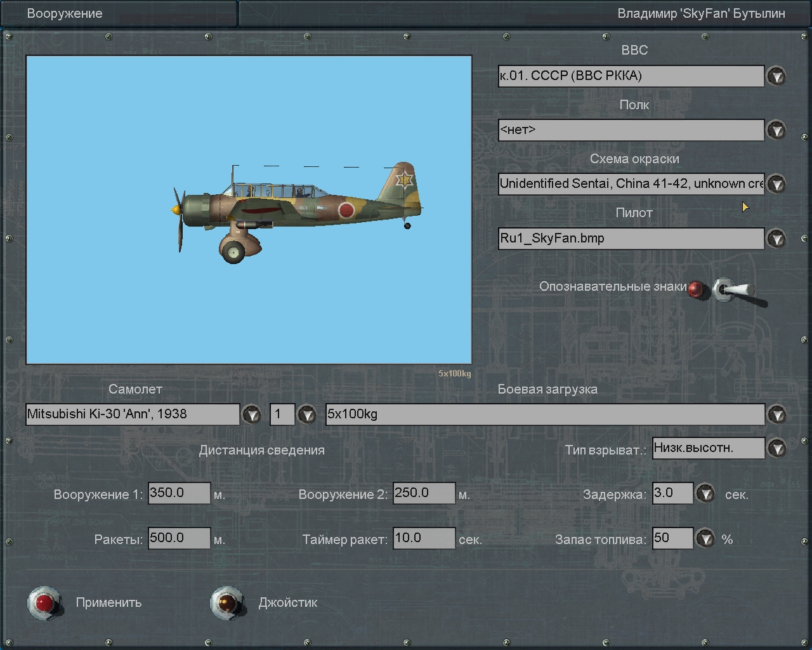Screen dimensions: 812x650
Task: Open the Боевая загрузка loadout arrow
Action: pyautogui.click(x=776, y=415)
